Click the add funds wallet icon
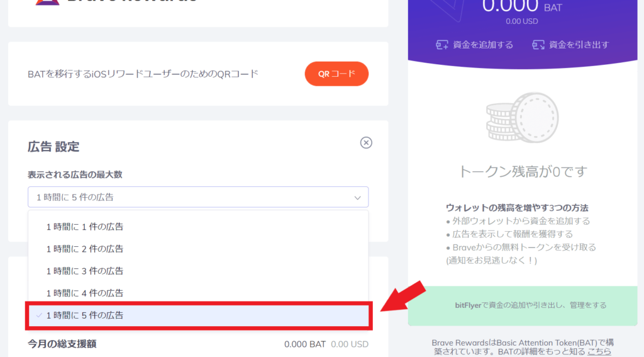Image resolution: width=644 pixels, height=357 pixels. tap(442, 45)
